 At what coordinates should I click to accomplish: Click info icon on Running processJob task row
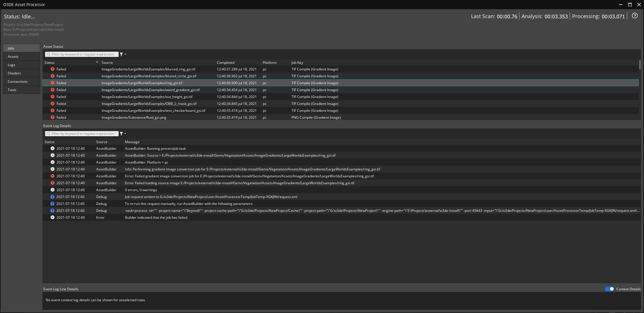pos(53,148)
